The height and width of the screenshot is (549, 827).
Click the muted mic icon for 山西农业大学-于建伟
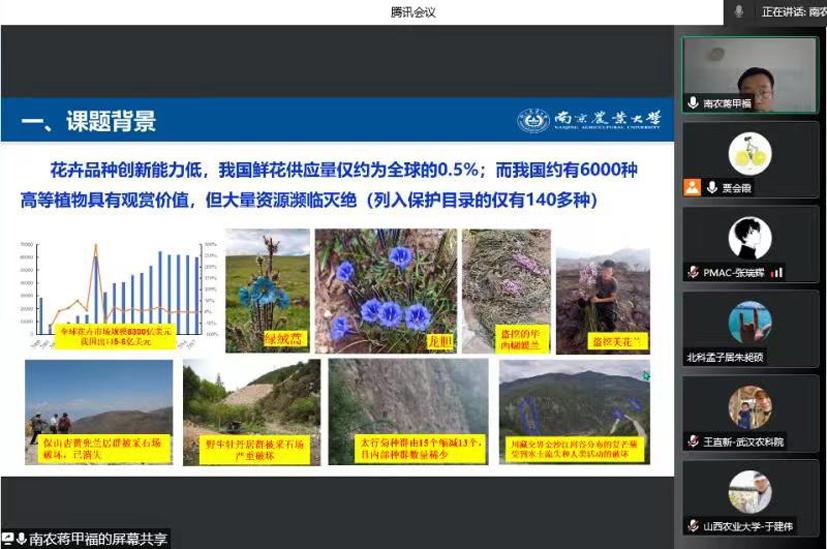point(693,526)
